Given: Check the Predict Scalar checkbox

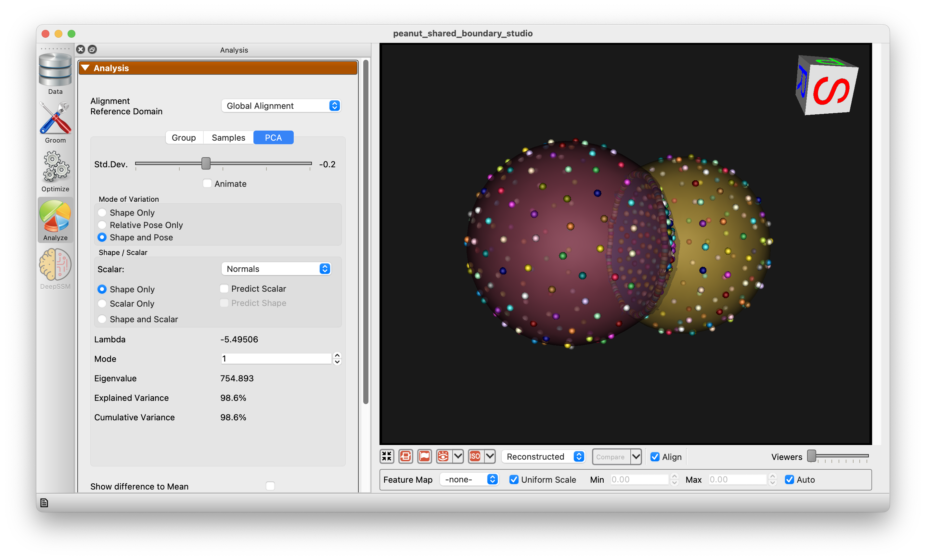Looking at the screenshot, I should [x=224, y=288].
